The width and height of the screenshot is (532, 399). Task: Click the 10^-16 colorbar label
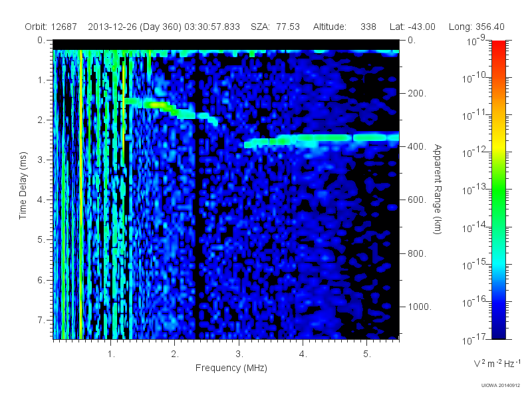(475, 302)
